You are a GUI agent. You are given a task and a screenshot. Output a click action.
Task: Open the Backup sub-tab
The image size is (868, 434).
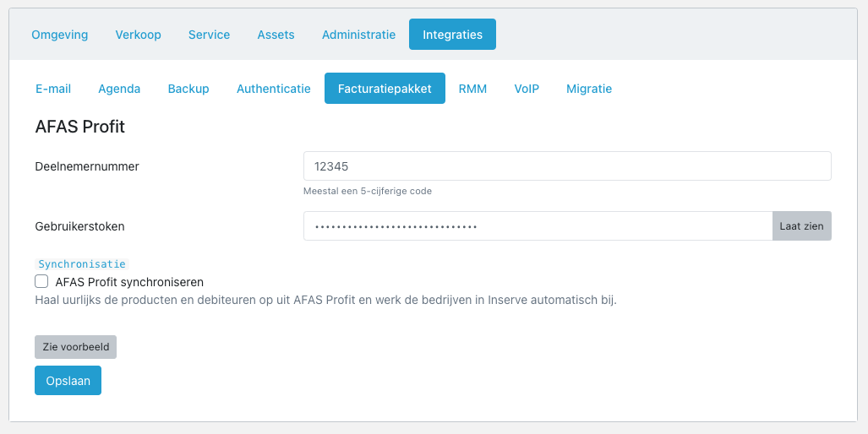(x=188, y=89)
